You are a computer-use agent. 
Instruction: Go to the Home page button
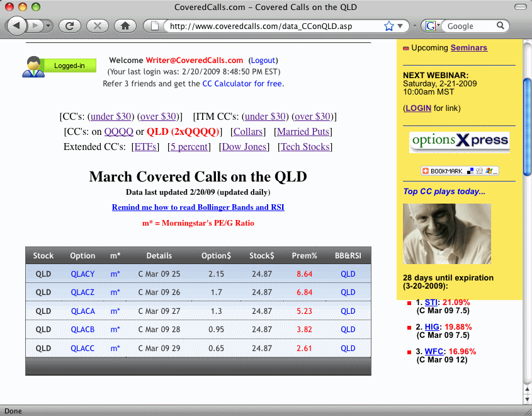(125, 26)
